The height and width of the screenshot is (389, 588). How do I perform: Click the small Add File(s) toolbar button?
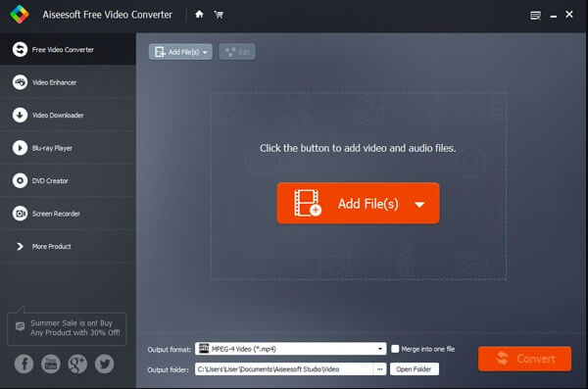pos(180,52)
